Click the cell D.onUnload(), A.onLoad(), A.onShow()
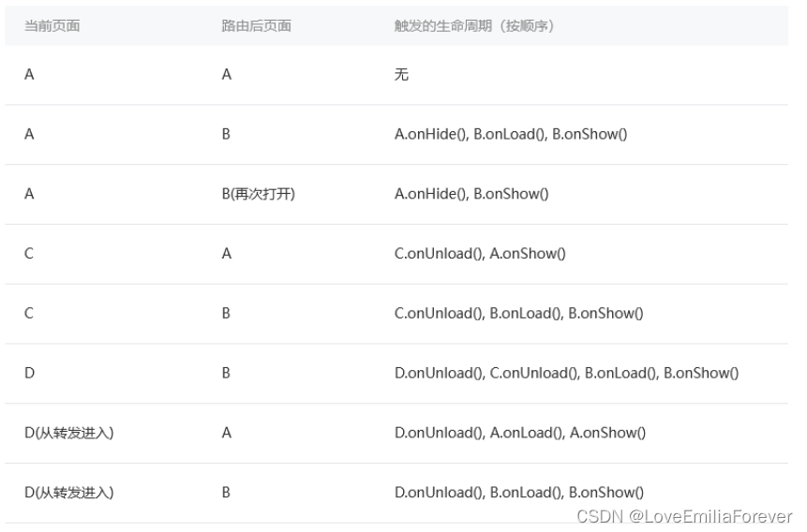Viewport: 807px width, 532px height. 520,433
